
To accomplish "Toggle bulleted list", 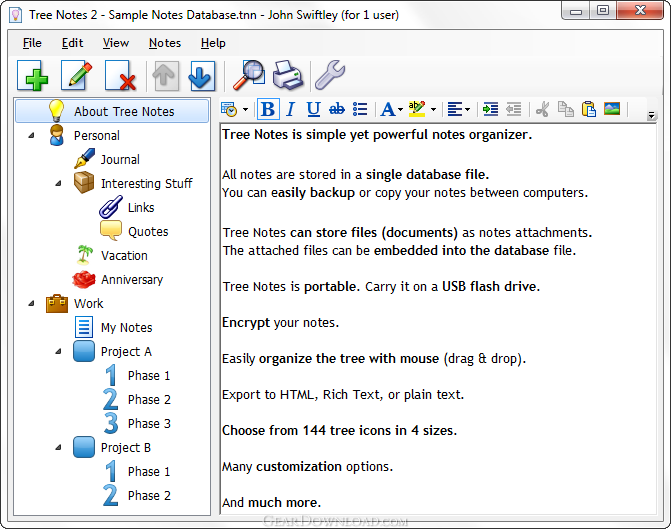I will [x=360, y=110].
